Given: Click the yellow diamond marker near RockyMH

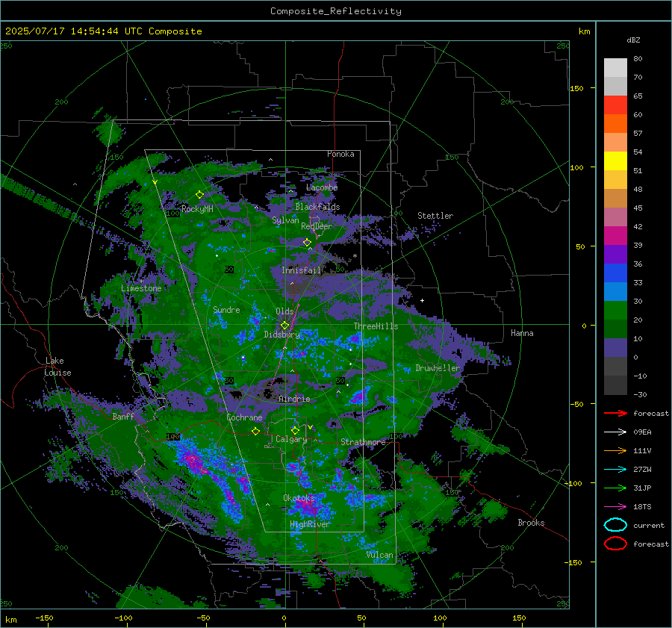Looking at the screenshot, I should coord(199,195).
